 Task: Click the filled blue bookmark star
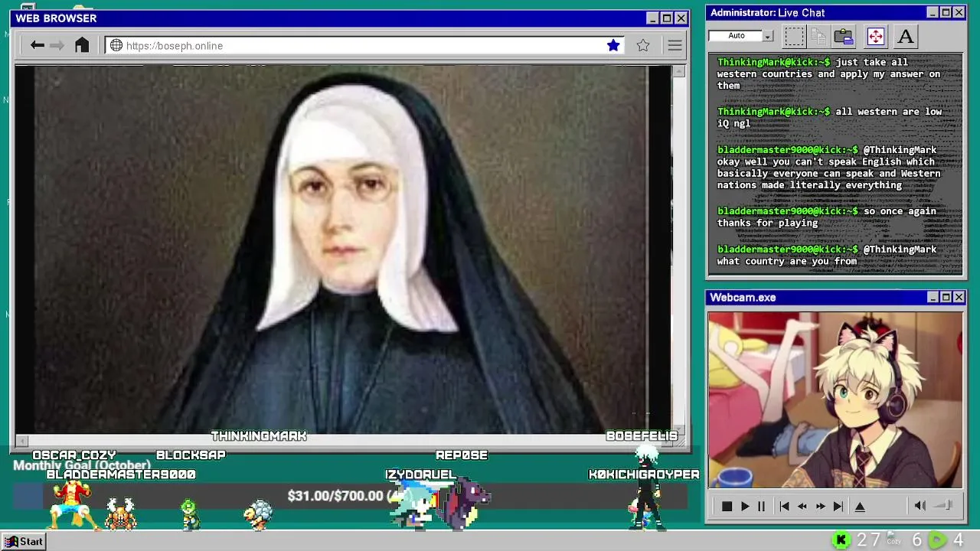click(x=613, y=46)
